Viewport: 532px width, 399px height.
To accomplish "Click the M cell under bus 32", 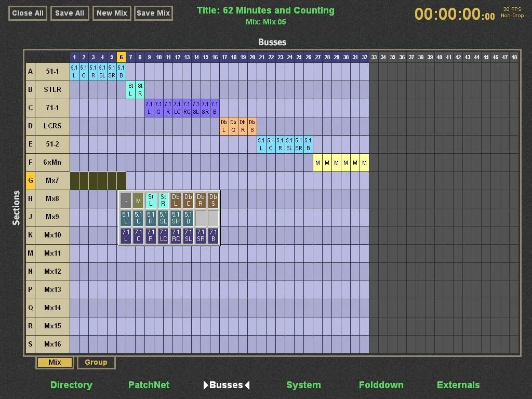I will 364,163.
